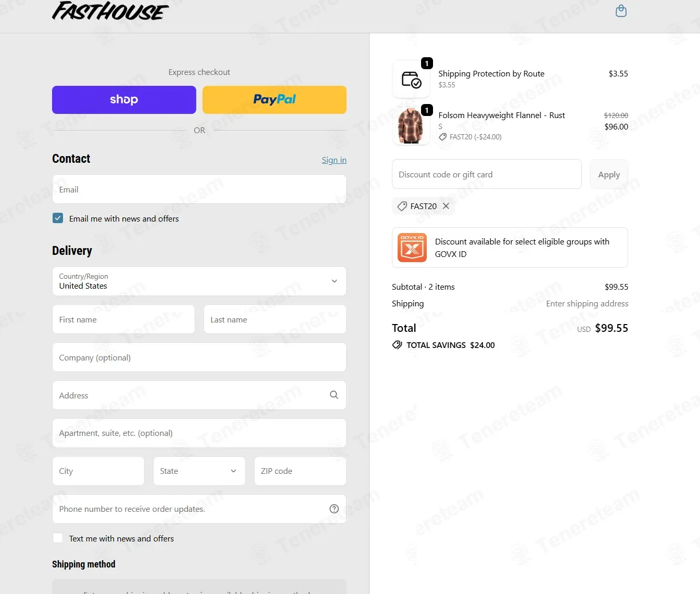This screenshot has width=700, height=594.
Task: Expand the State dropdown
Action: click(199, 471)
